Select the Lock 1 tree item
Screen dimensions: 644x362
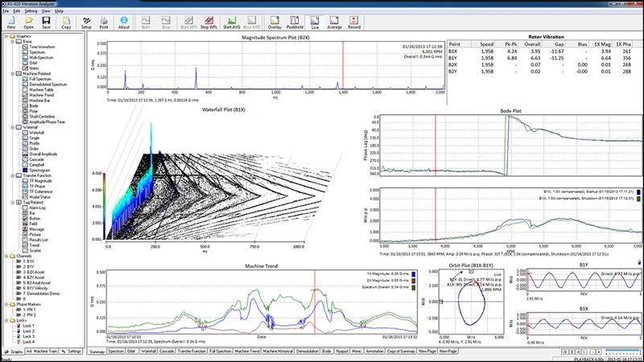(28, 326)
